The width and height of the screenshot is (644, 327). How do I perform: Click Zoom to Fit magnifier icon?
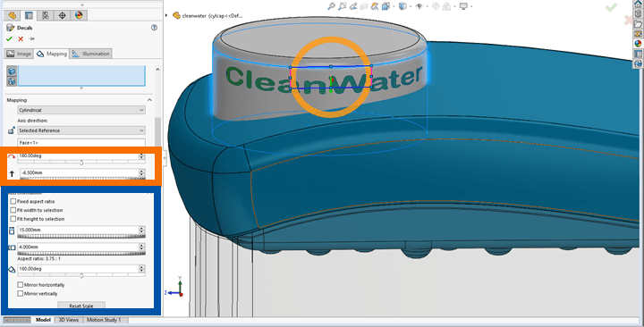click(331, 6)
